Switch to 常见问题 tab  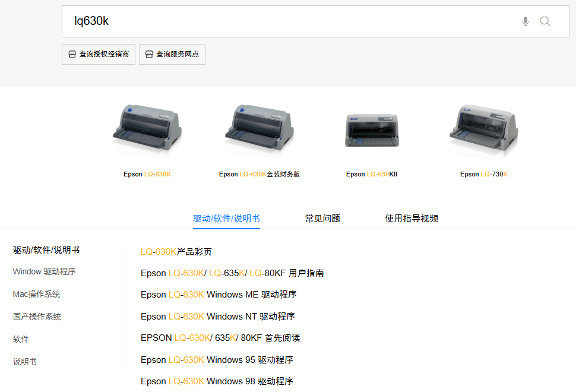click(x=322, y=219)
